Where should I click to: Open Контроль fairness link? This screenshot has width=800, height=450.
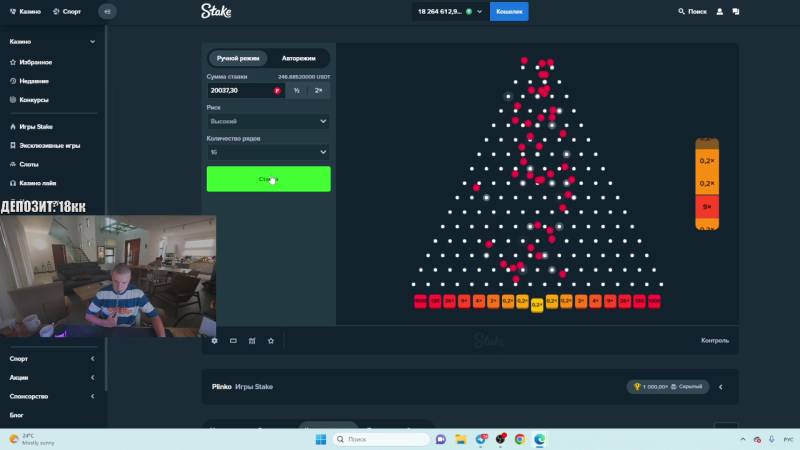[x=715, y=340]
